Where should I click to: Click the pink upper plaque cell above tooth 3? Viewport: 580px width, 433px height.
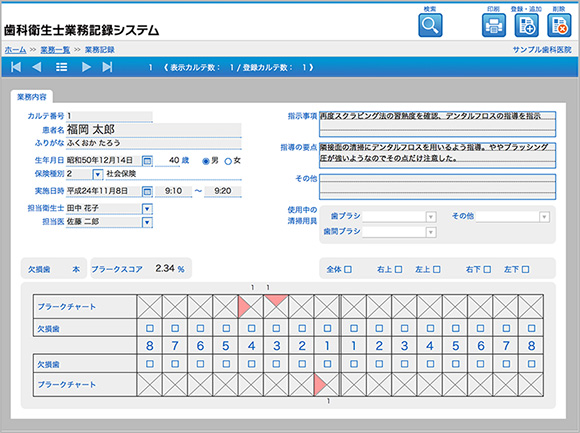(x=276, y=307)
